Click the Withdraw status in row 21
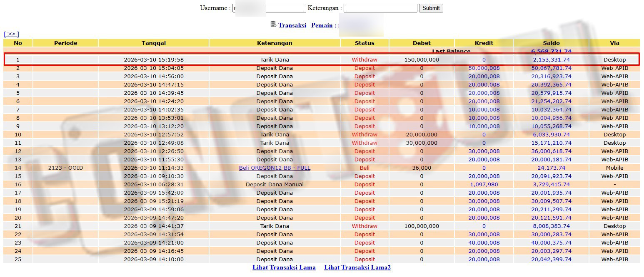The image size is (644, 277). (x=364, y=226)
